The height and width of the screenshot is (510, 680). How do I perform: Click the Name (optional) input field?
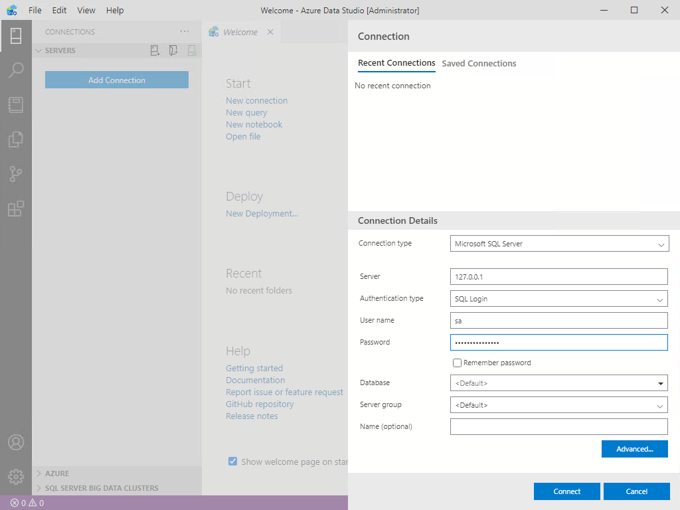(x=559, y=427)
